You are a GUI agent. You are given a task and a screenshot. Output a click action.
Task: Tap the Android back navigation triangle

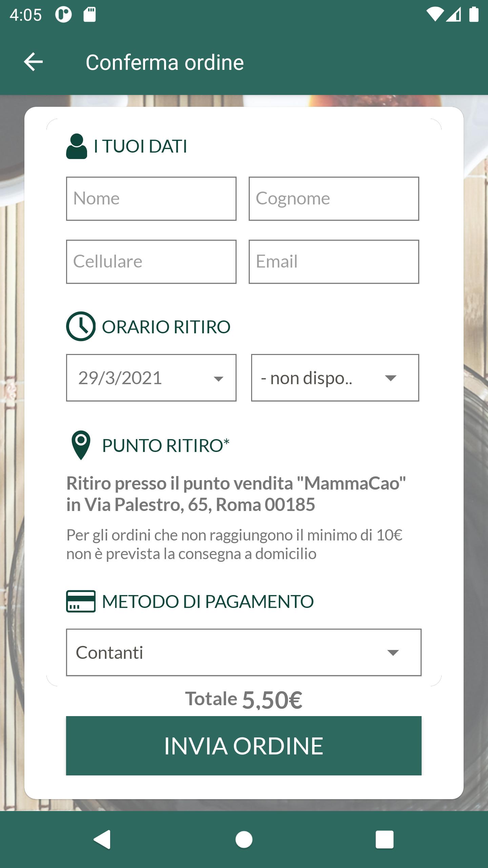pos(102,840)
